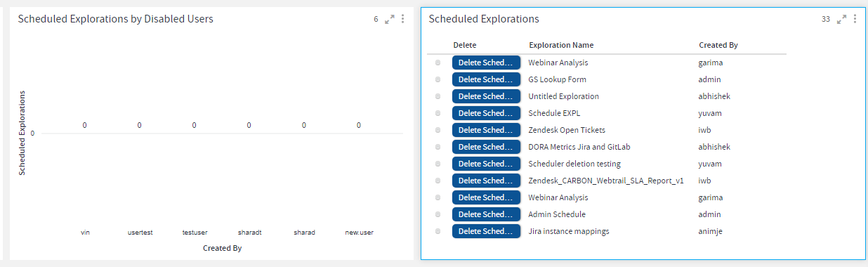Click the new.user data point in chart
This screenshot has width=868, height=267.
click(358, 126)
